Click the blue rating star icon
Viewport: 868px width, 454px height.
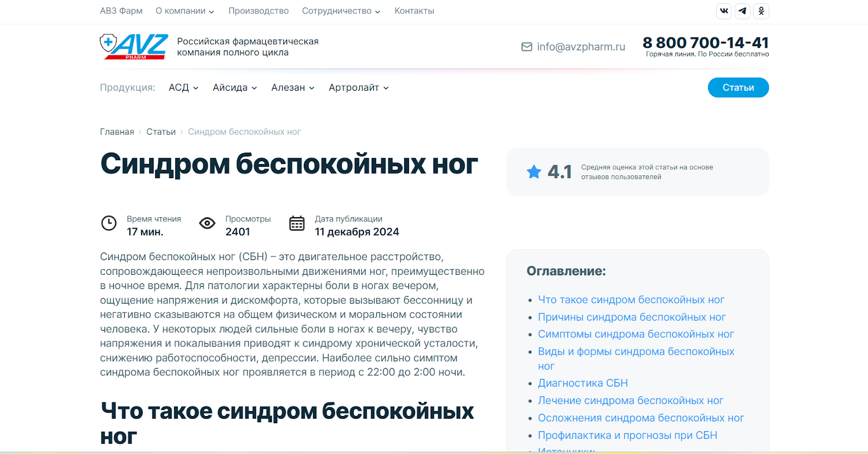534,172
